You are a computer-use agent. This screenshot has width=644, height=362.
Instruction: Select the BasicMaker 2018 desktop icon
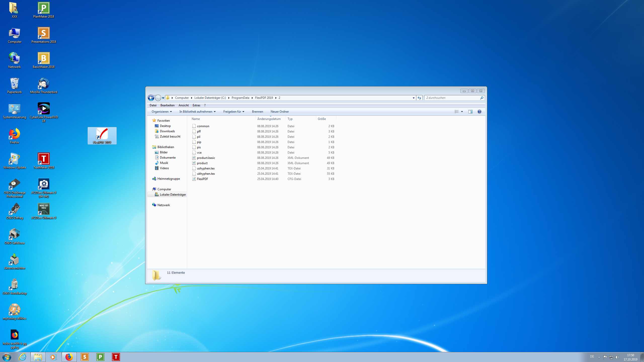[44, 60]
